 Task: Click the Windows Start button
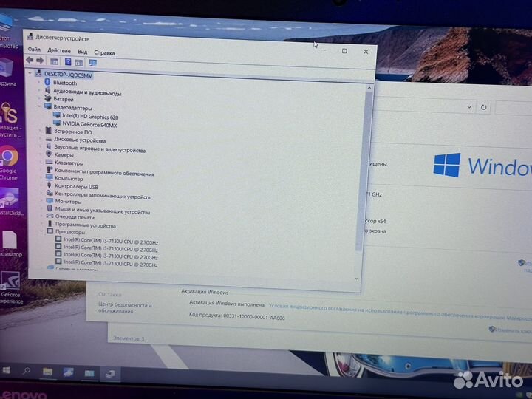click(x=6, y=370)
